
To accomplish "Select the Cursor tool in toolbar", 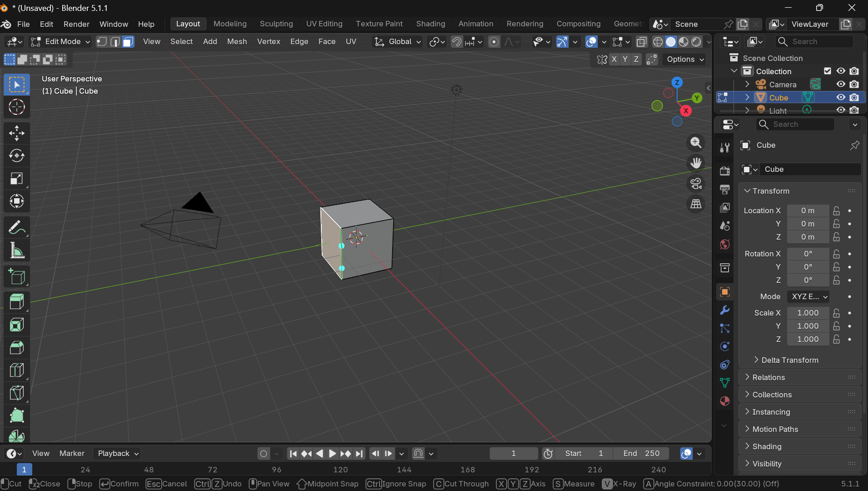I will [17, 107].
